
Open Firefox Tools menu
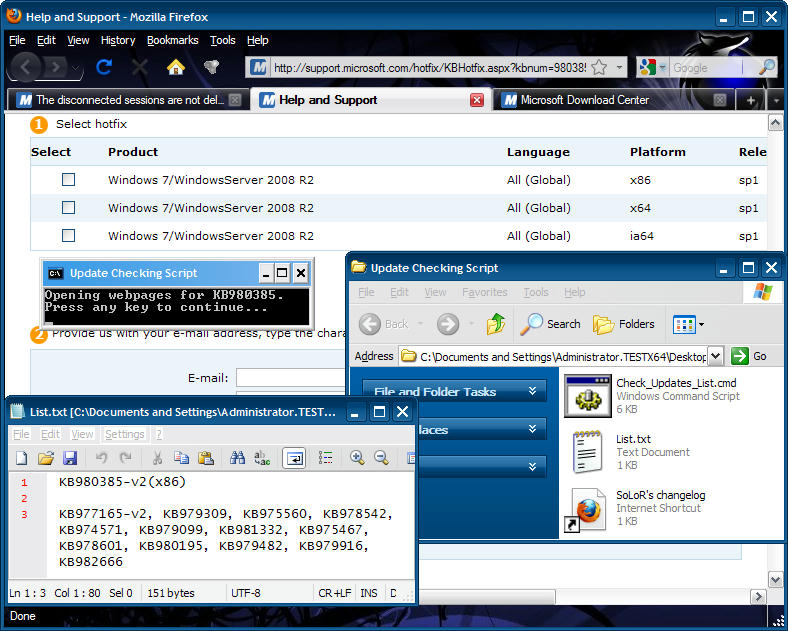click(x=223, y=40)
